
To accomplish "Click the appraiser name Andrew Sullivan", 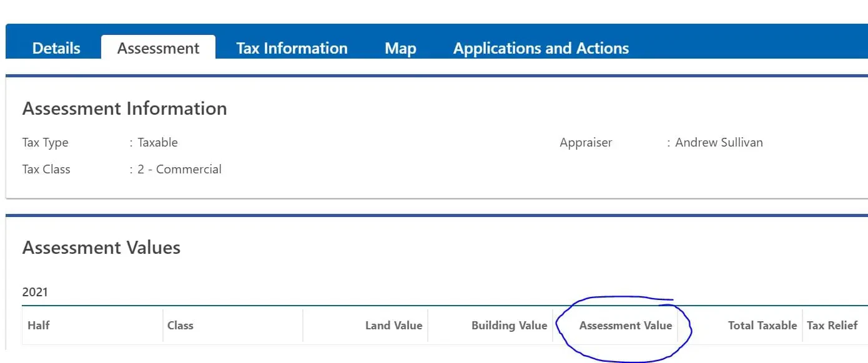I will click(x=719, y=142).
